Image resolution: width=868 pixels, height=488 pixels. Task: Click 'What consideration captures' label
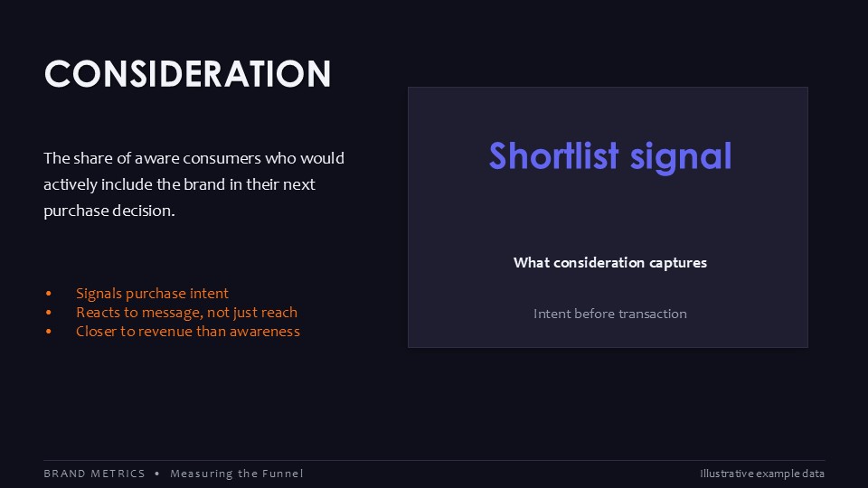point(610,263)
